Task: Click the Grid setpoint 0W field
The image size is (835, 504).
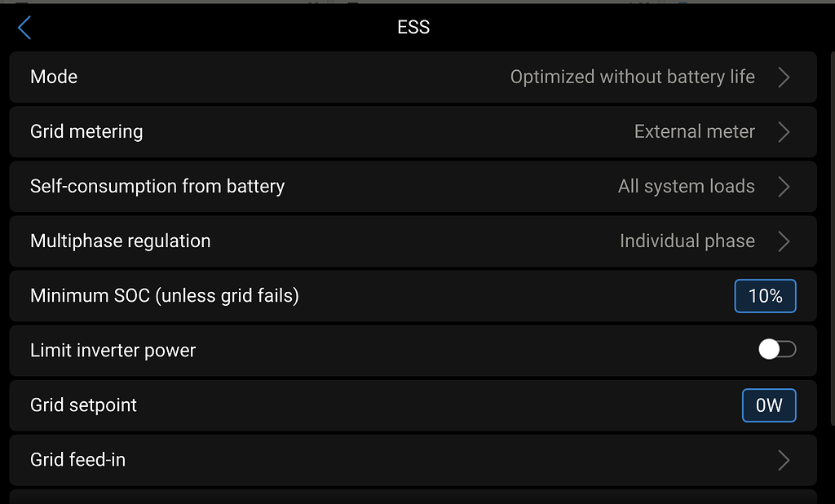Action: 768,405
